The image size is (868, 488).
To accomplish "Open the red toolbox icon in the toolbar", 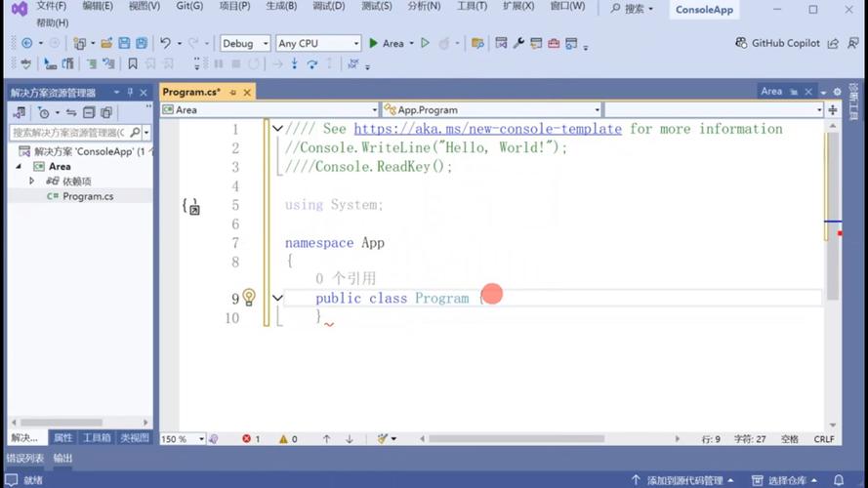I will coord(554,43).
